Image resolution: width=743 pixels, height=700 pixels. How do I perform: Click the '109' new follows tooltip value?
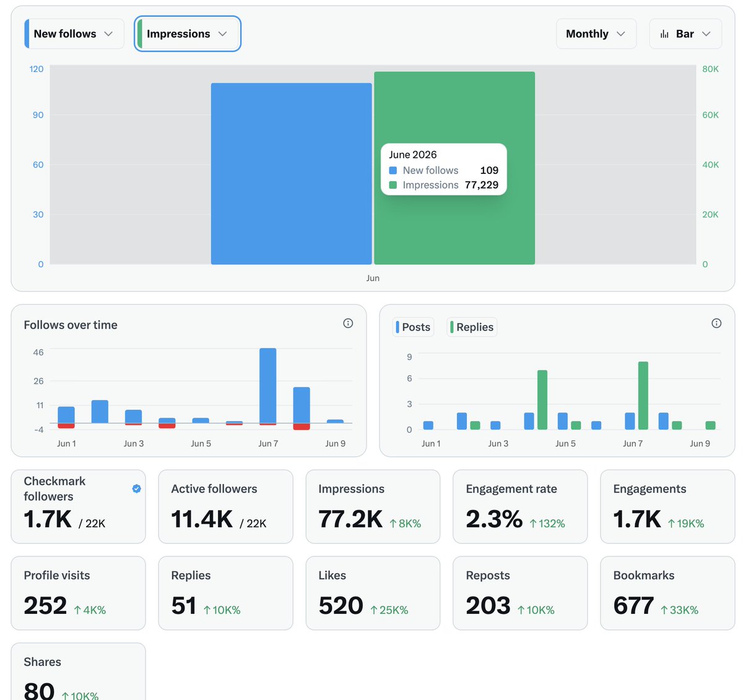(x=489, y=170)
